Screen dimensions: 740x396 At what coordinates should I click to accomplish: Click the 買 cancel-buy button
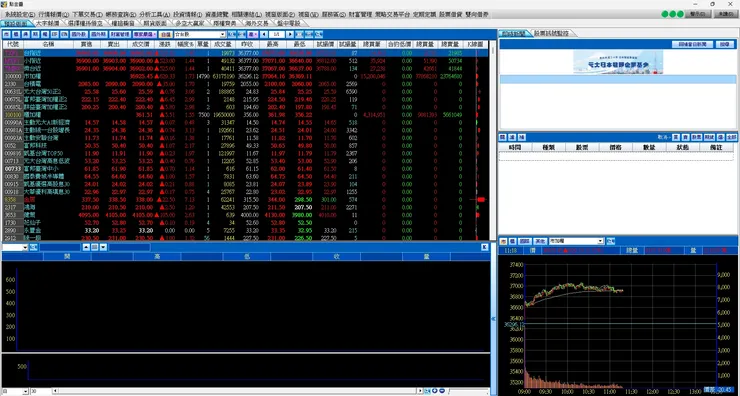[676, 137]
